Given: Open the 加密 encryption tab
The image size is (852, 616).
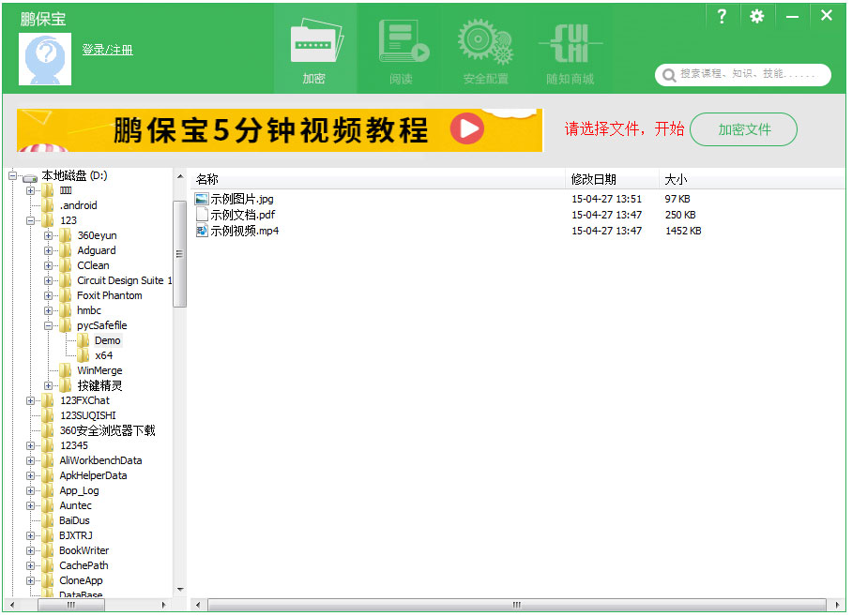Looking at the screenshot, I should (315, 49).
